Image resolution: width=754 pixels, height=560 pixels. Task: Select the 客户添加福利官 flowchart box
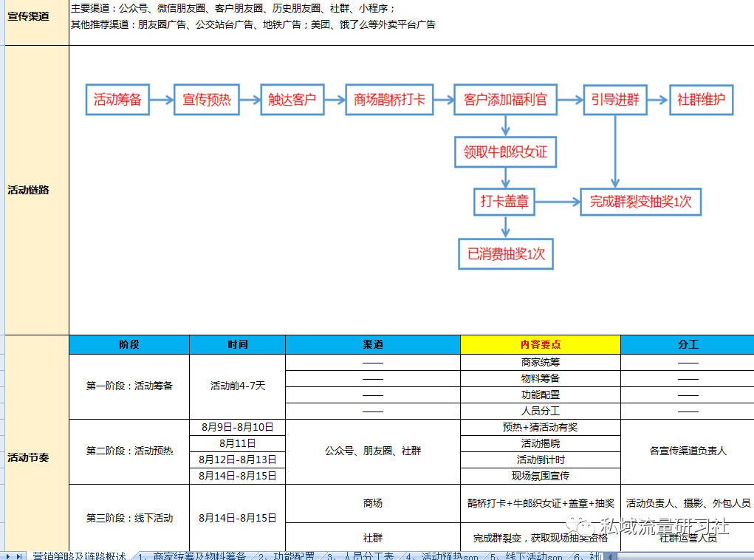505,100
